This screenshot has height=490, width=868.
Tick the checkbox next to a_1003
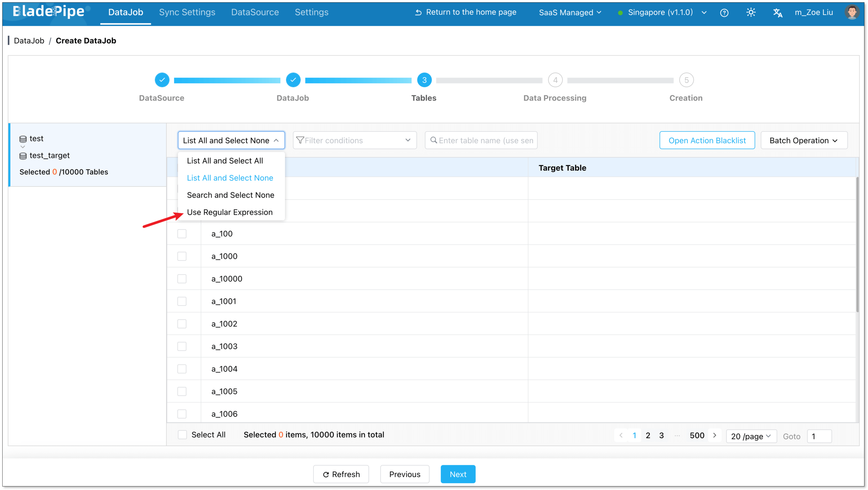[182, 346]
